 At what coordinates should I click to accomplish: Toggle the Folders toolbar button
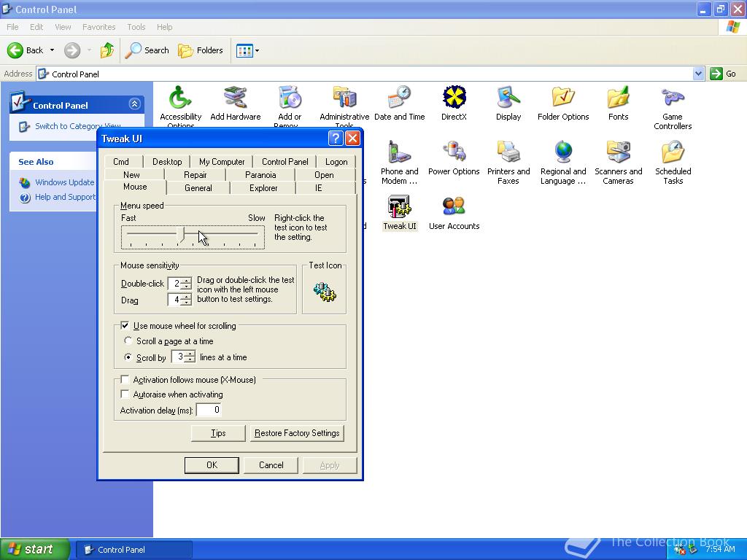click(x=200, y=50)
